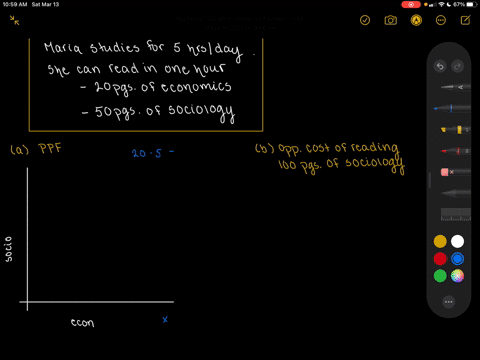Tap the 'econ' axis label
This screenshot has height=360, width=480.
point(82,322)
